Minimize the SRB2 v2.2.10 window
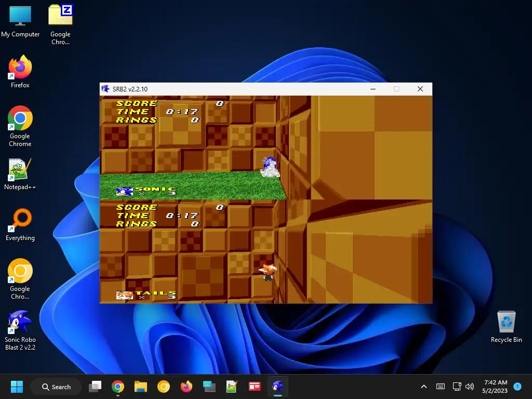The image size is (532, 399). click(x=373, y=89)
